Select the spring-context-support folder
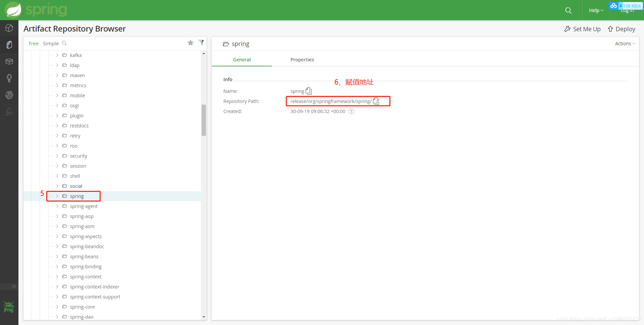Screen dimensions: 644x325 pos(95,296)
